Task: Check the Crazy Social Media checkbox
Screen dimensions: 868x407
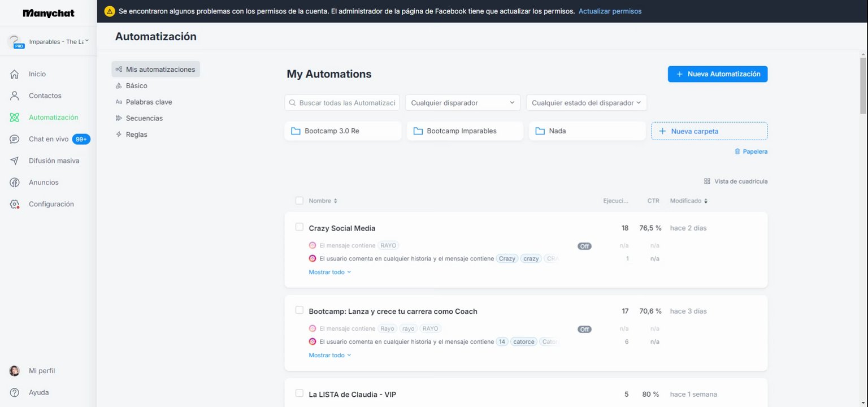Action: tap(300, 227)
